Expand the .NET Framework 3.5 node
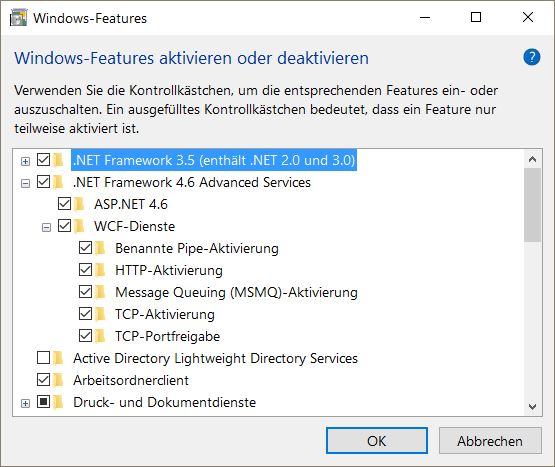This screenshot has height=467, width=555. (x=25, y=161)
